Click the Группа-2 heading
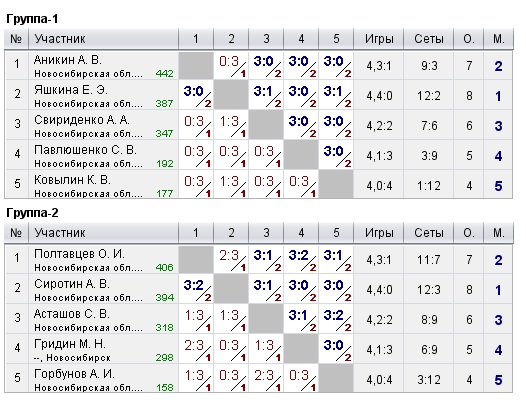526x405 pixels. pos(32,213)
